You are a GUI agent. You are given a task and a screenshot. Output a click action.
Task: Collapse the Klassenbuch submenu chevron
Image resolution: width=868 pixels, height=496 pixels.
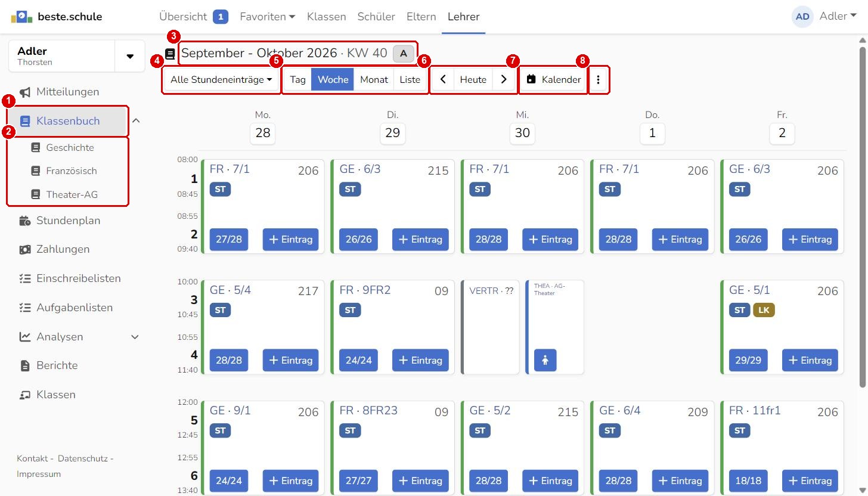(x=136, y=121)
